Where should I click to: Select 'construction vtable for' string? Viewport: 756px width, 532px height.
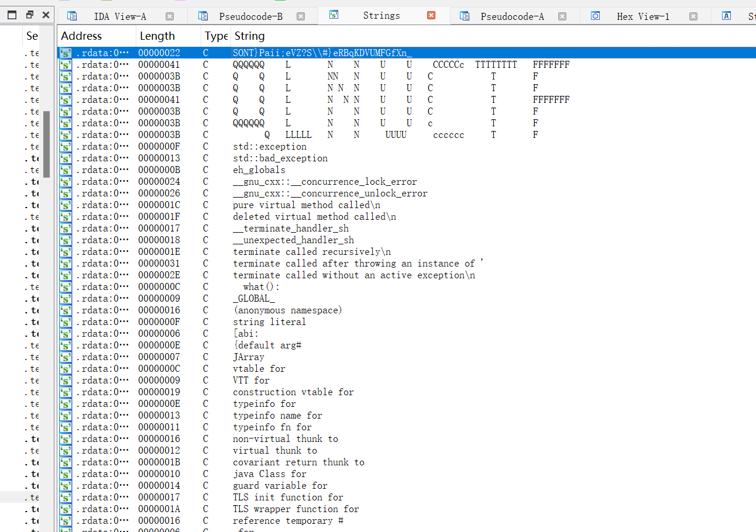click(293, 392)
